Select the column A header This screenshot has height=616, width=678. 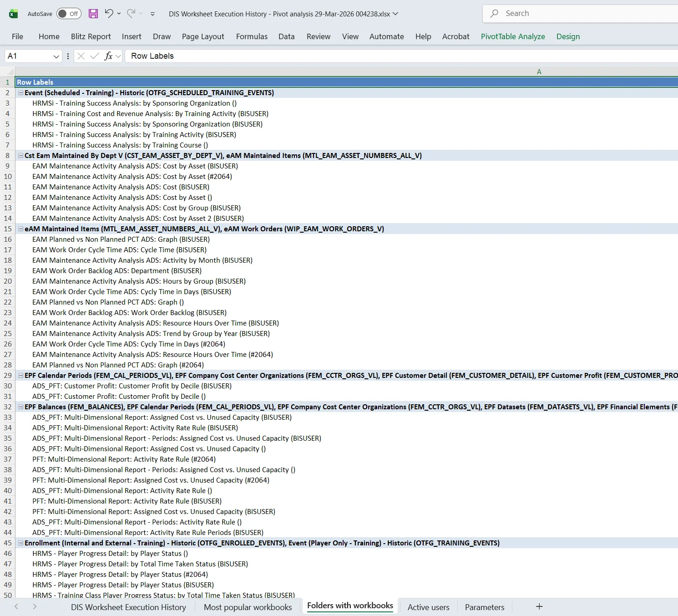(x=347, y=71)
